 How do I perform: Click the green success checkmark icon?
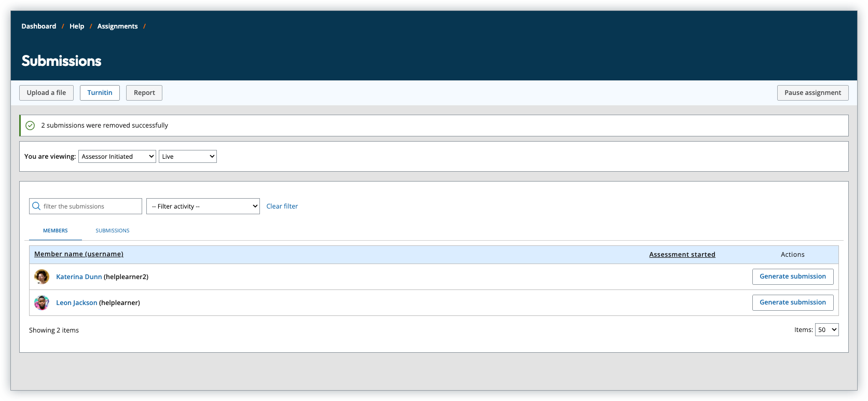[30, 126]
